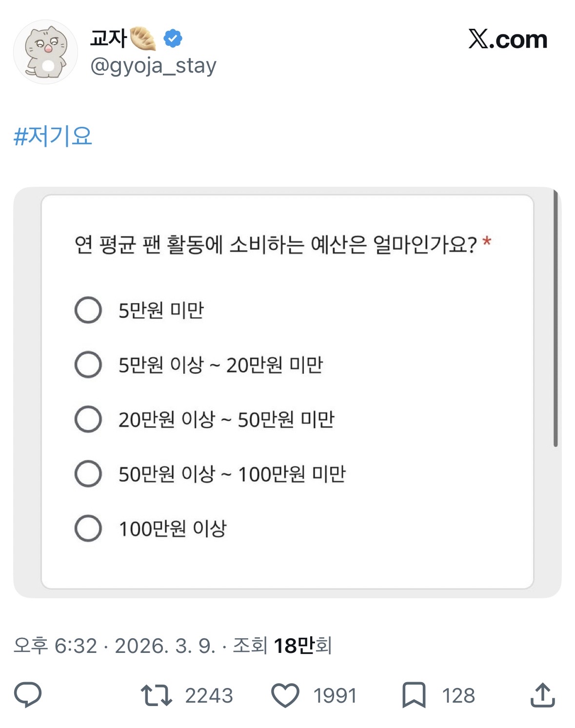Click the reply speech bubble icon

28,695
